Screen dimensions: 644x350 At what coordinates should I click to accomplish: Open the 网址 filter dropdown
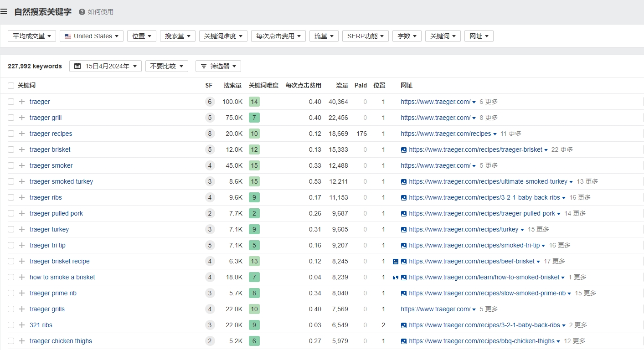click(x=479, y=36)
